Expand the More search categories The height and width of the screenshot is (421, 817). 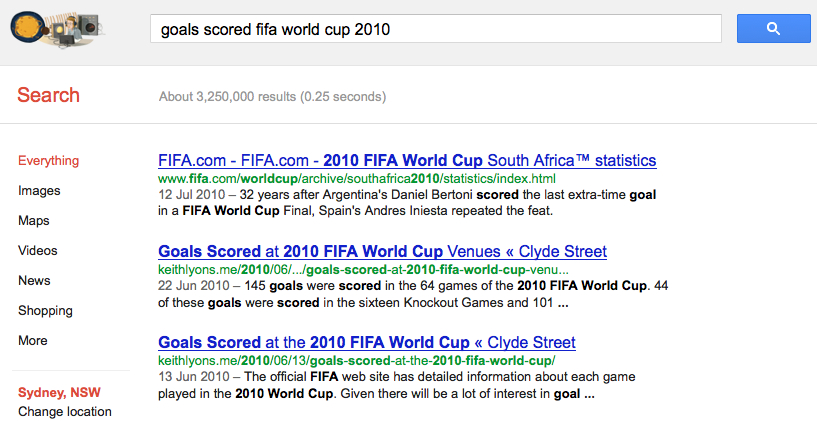pyautogui.click(x=33, y=340)
